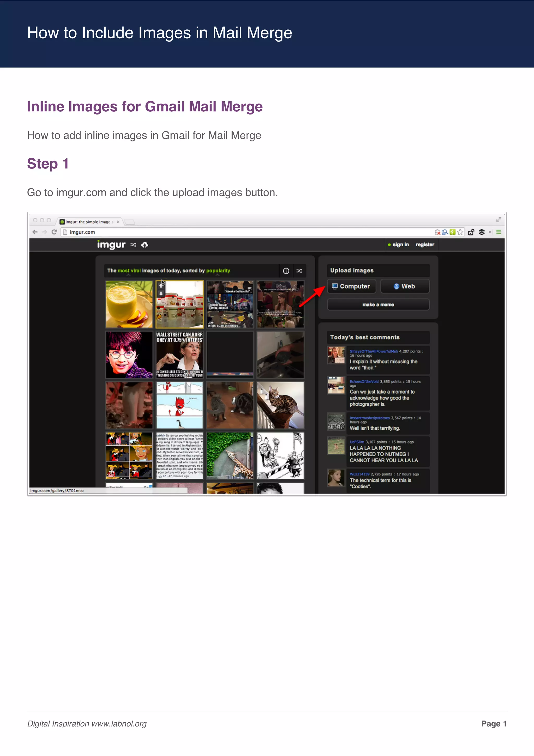Click 'Digital Inspiration www.labnol.org' footer text
The image size is (534, 756).
(87, 724)
